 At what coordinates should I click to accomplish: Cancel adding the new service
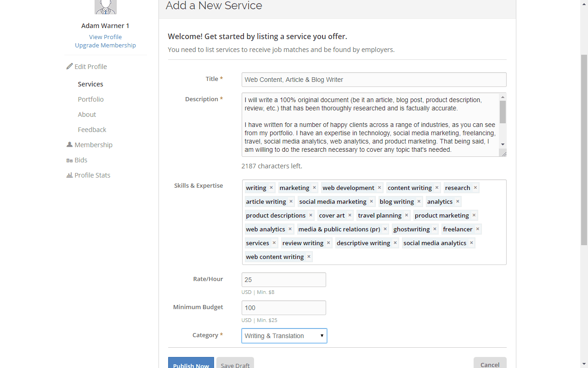[x=490, y=363]
